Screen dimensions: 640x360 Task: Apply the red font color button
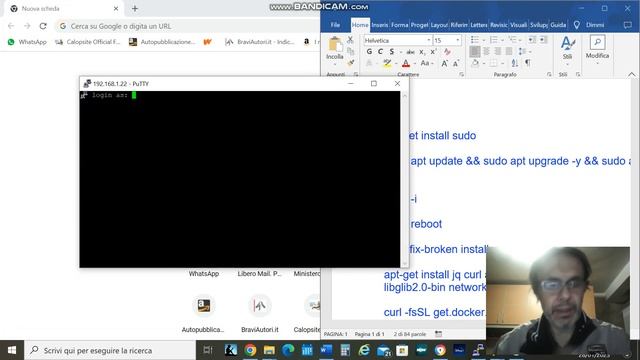click(406, 63)
